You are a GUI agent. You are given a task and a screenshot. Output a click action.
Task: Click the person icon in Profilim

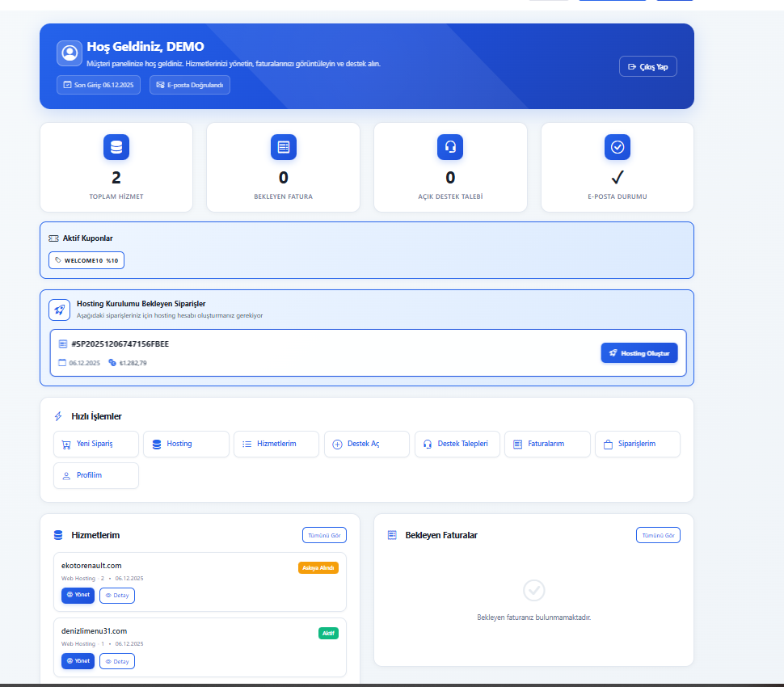click(66, 476)
